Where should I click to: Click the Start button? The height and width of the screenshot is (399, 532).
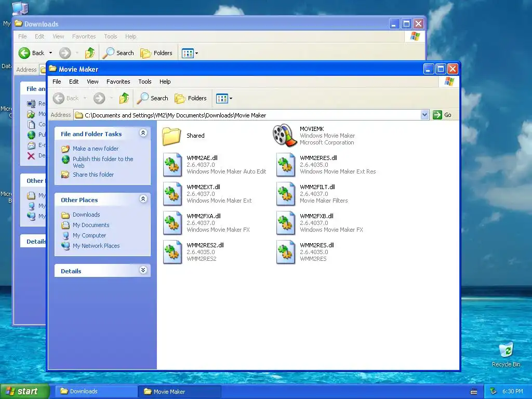click(25, 392)
